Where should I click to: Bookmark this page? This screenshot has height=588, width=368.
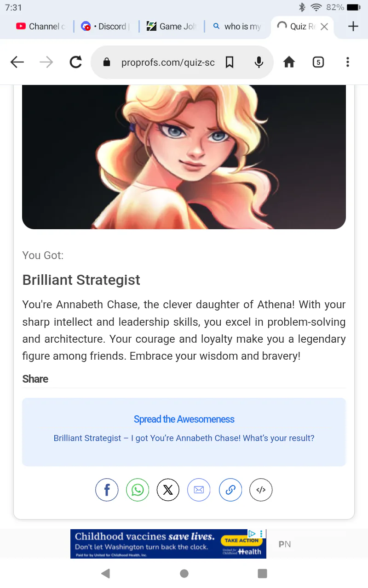pos(230,62)
